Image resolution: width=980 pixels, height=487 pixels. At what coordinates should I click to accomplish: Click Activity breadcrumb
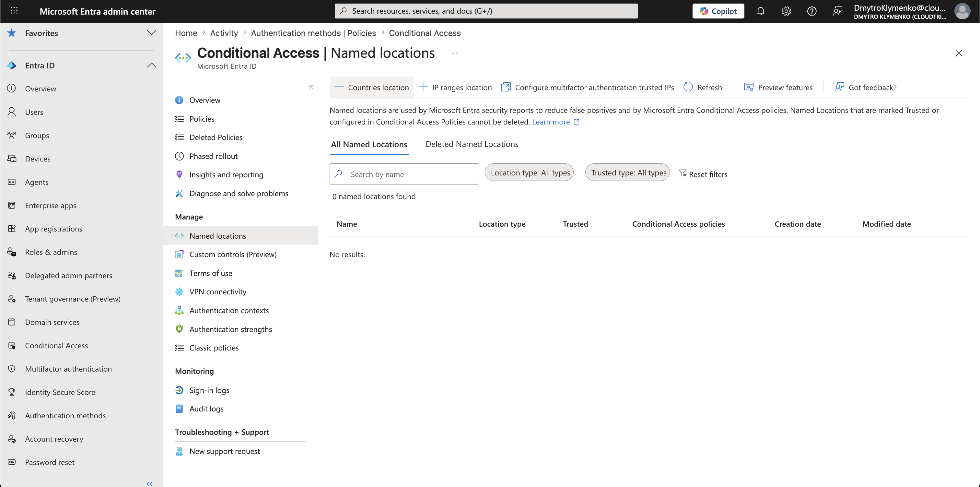[x=224, y=33]
